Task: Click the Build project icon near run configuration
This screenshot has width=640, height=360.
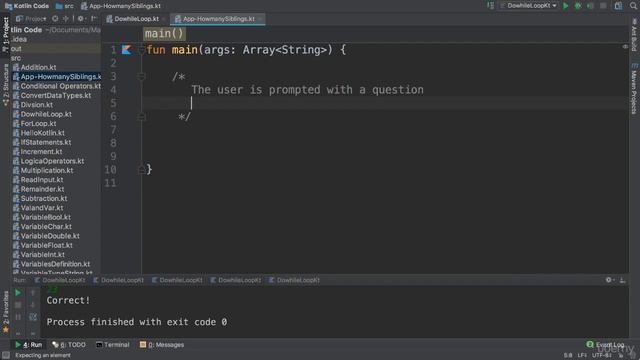Action: [x=490, y=6]
